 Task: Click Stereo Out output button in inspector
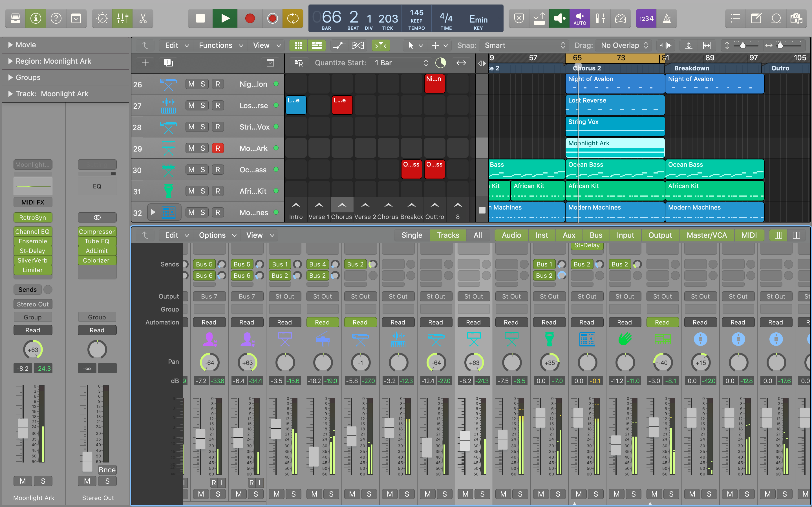[x=32, y=304]
